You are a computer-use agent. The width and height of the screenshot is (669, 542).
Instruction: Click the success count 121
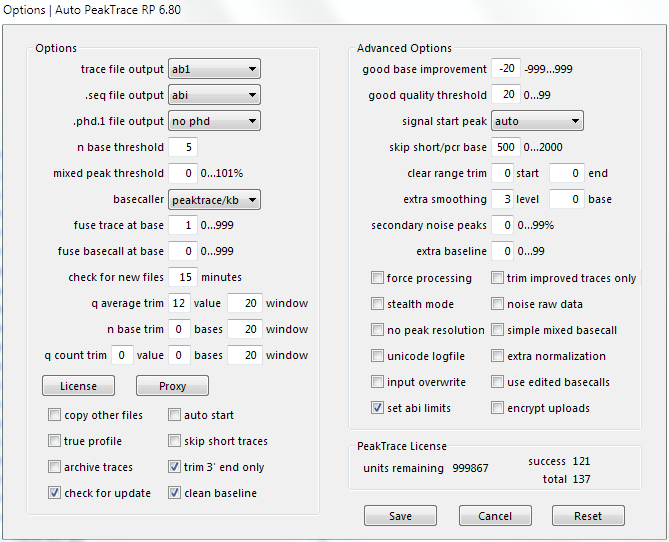click(x=581, y=461)
